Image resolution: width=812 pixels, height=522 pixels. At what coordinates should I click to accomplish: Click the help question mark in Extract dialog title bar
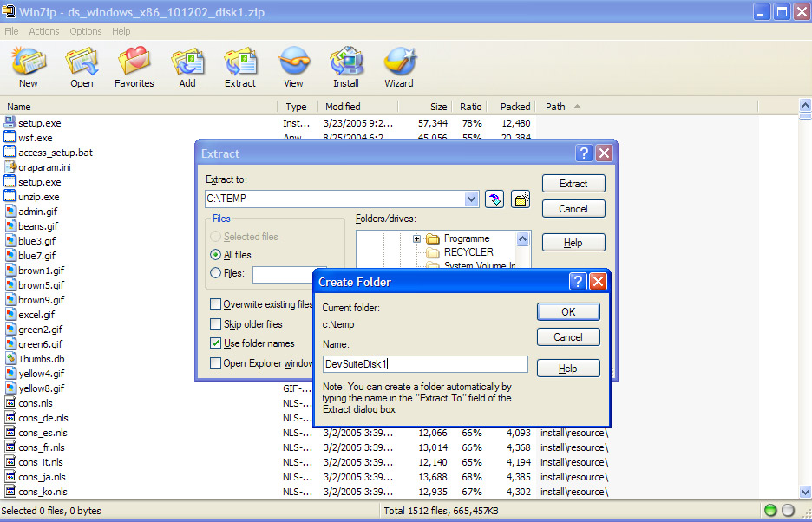(584, 153)
